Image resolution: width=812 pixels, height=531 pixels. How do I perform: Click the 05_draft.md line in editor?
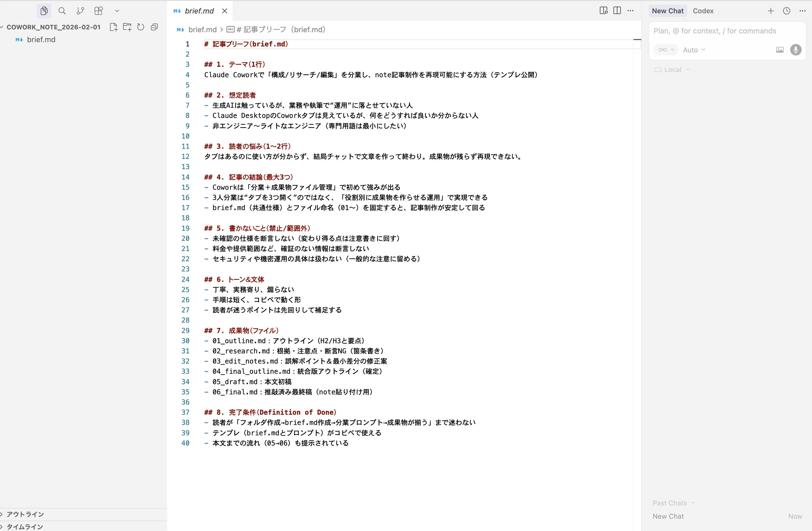(x=248, y=382)
